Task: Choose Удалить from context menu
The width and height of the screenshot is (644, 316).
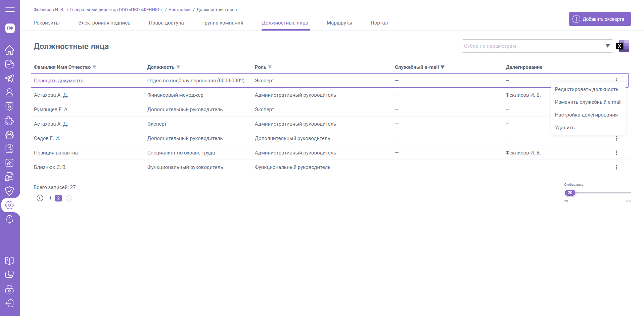Action: point(565,128)
